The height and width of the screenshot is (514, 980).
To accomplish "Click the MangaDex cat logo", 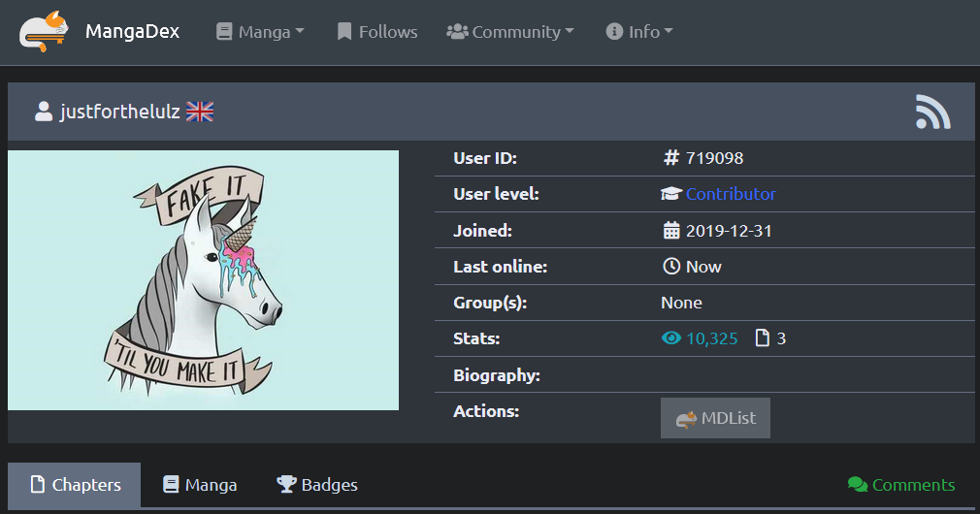I will click(x=45, y=32).
